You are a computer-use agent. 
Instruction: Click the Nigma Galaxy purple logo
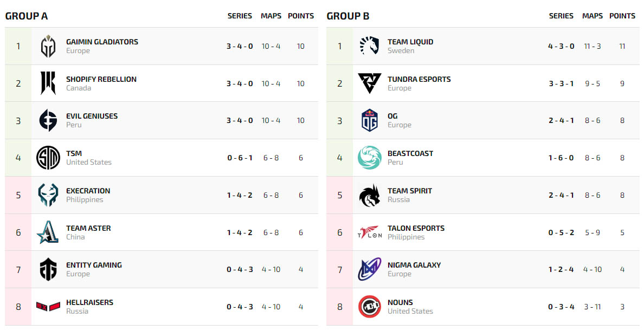(x=370, y=269)
